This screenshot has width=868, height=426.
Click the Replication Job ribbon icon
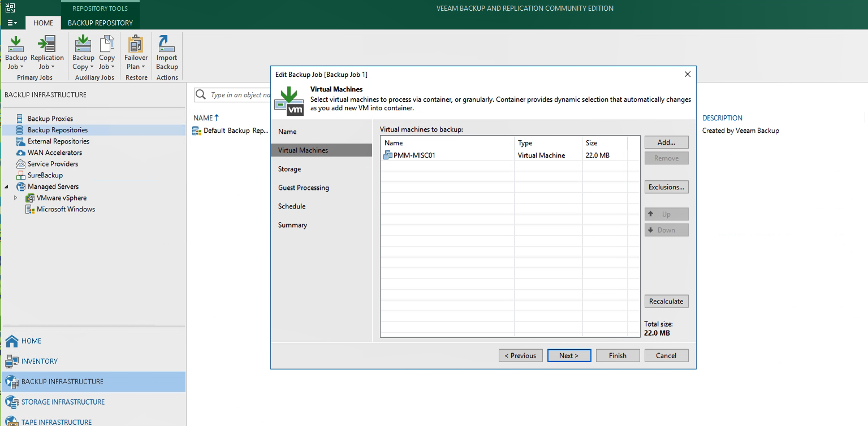[x=47, y=53]
